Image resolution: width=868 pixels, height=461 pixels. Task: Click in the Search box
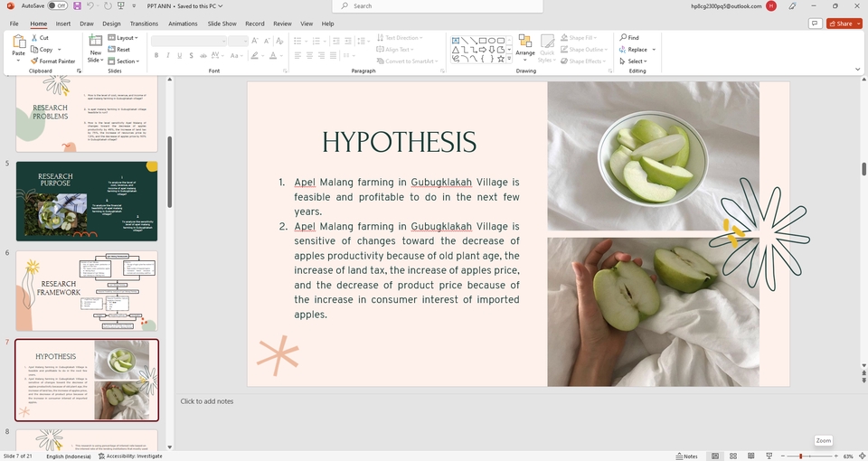[438, 6]
